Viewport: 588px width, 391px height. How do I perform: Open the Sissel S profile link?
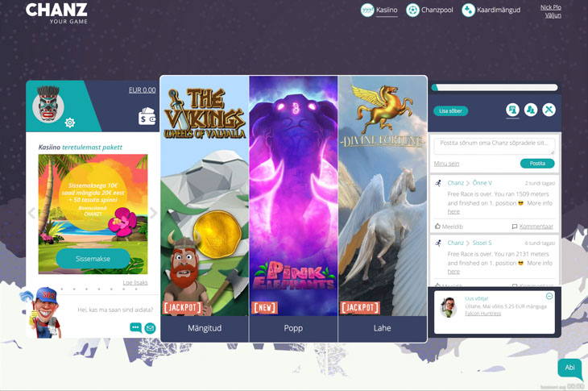(482, 243)
